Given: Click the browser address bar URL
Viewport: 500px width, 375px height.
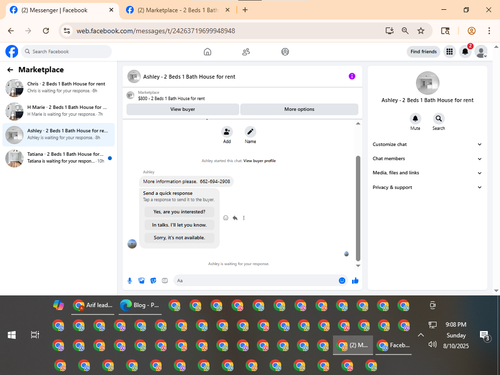Looking at the screenshot, I should tap(156, 31).
